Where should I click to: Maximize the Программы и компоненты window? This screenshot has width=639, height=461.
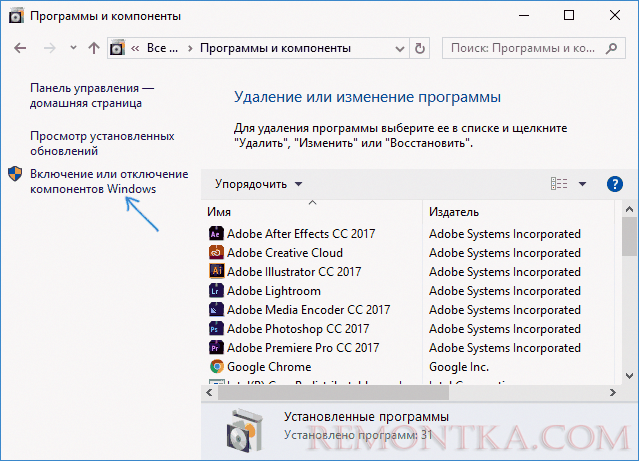click(x=569, y=15)
